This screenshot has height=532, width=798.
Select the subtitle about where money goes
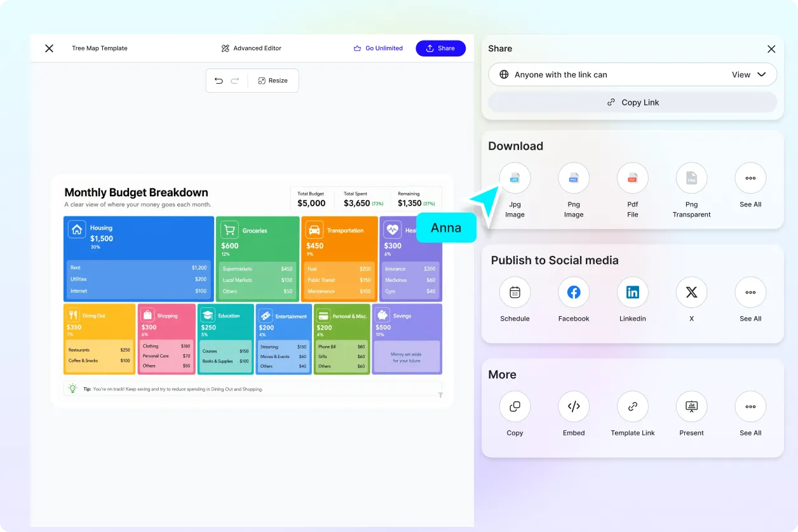point(138,204)
